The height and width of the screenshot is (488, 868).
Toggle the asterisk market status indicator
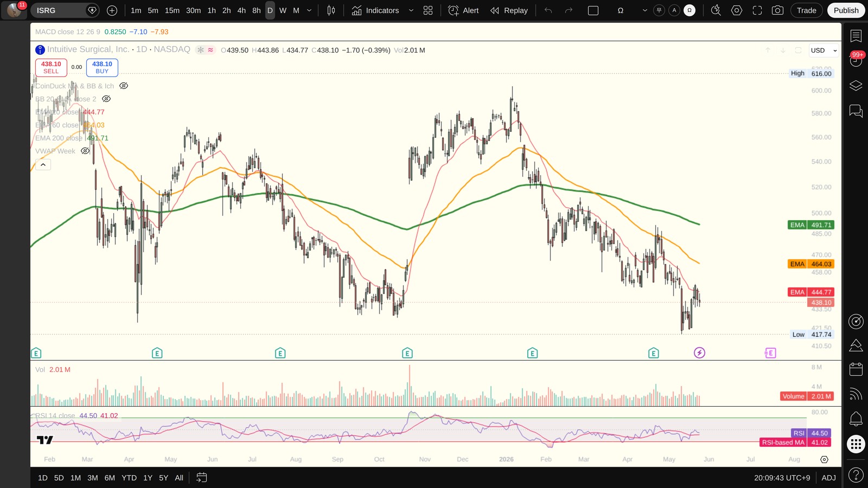click(x=201, y=50)
